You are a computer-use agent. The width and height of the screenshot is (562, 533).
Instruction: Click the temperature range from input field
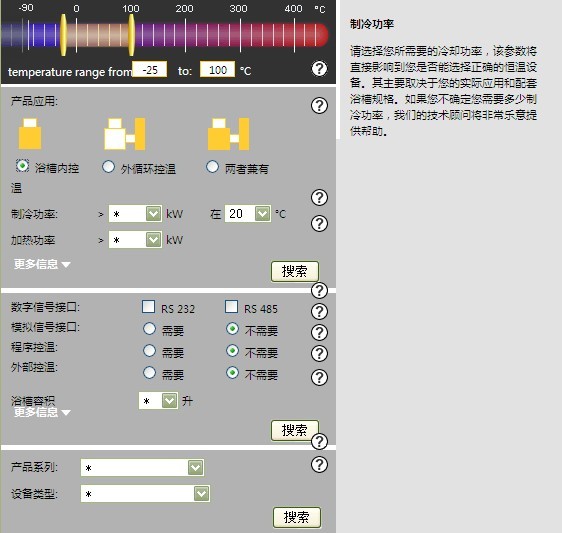[x=150, y=70]
